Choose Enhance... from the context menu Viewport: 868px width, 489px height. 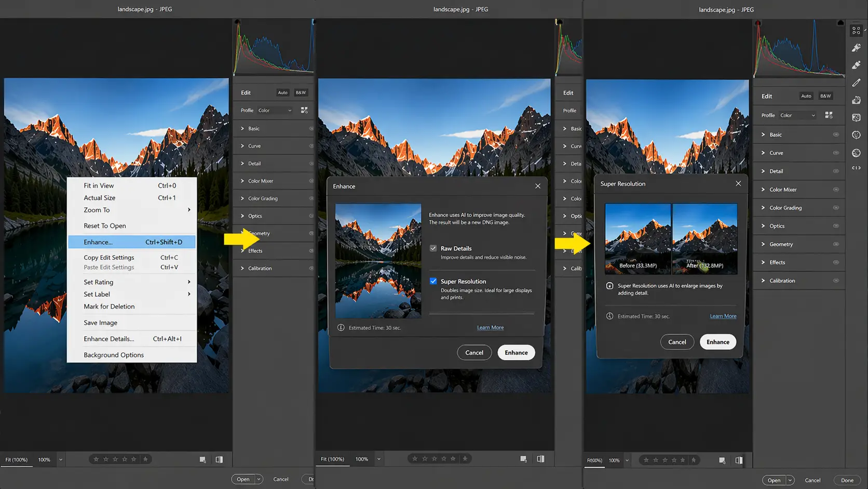tap(132, 242)
